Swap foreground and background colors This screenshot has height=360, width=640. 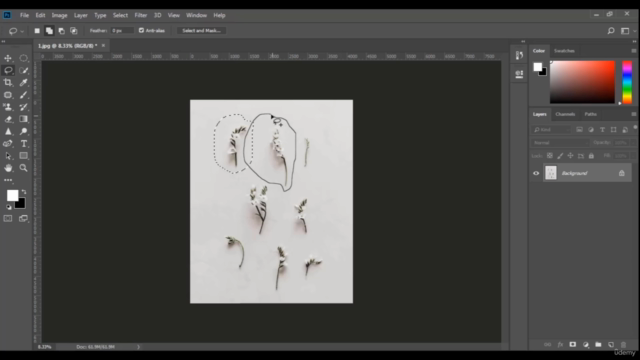point(24,191)
